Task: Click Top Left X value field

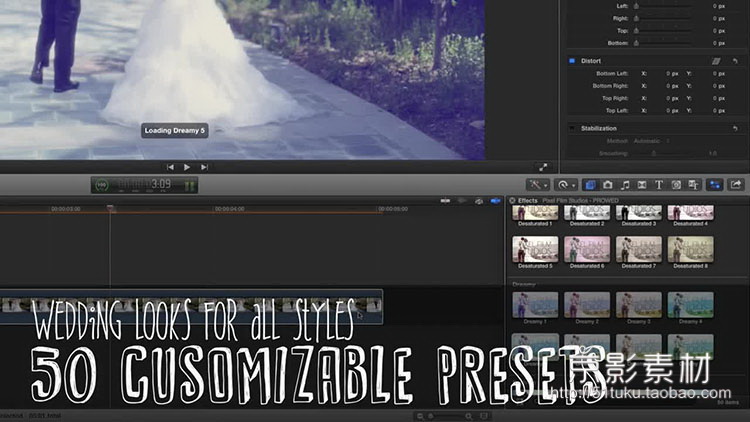Action: point(672,111)
